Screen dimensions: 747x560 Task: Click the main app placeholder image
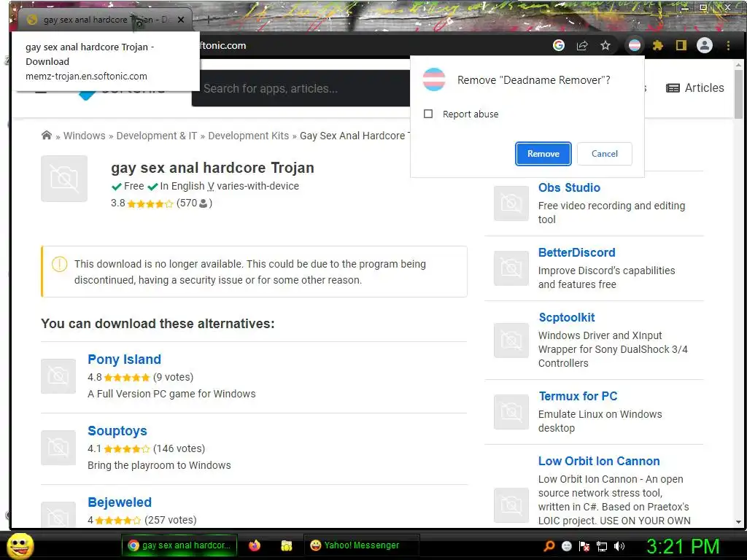click(64, 179)
